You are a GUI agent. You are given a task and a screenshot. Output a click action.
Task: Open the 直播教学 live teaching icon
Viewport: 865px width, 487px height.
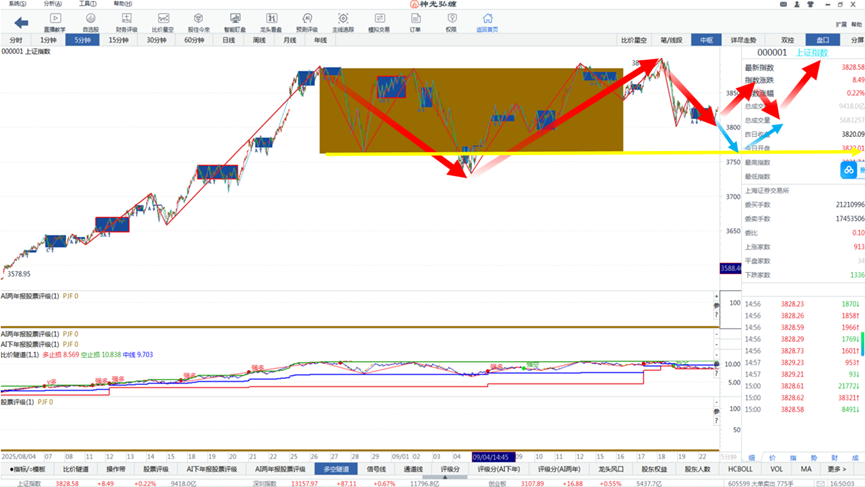click(55, 18)
